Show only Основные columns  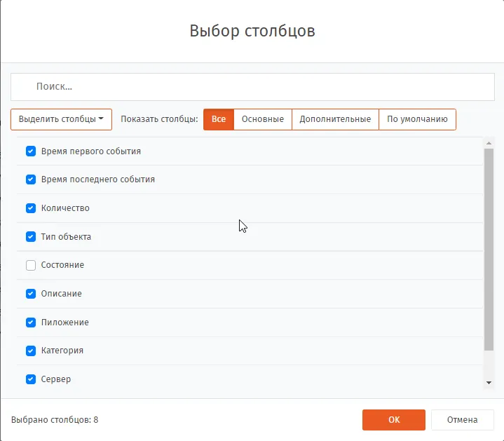click(x=263, y=119)
